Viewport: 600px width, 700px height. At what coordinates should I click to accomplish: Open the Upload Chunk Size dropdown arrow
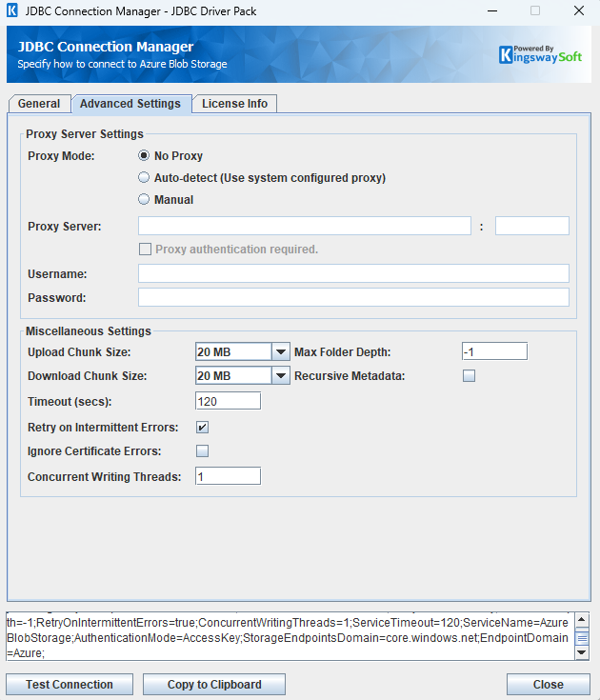[281, 351]
